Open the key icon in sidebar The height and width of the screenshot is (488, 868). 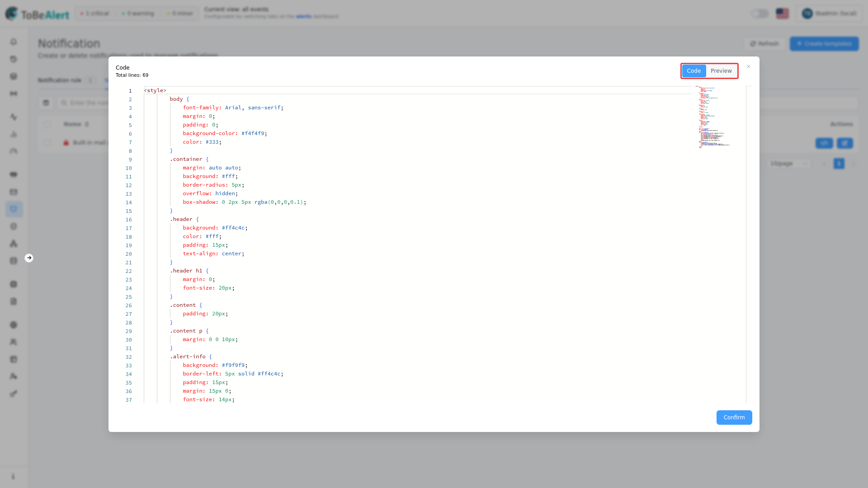(x=14, y=394)
